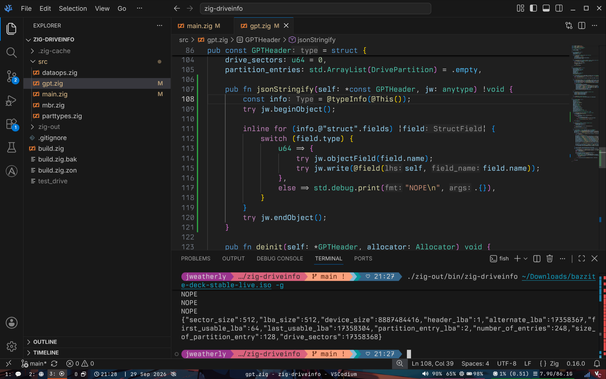Viewport: 606px width, 379px height.
Task: Kill terminal with trash icon
Action: click(550, 258)
